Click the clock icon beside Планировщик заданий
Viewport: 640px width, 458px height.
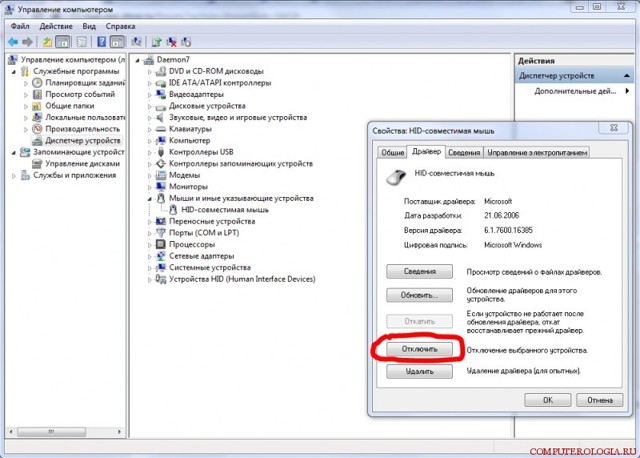coord(37,83)
